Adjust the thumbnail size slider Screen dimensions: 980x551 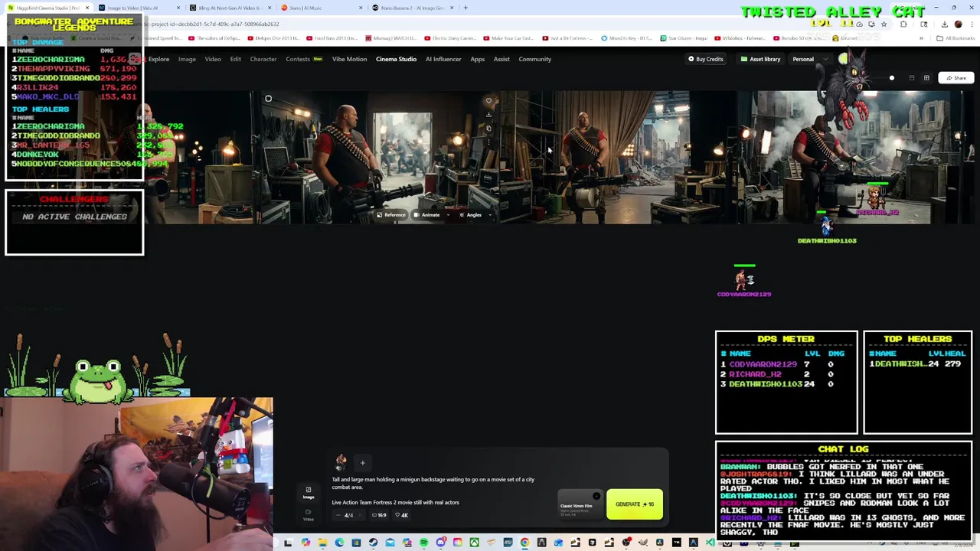tap(891, 78)
